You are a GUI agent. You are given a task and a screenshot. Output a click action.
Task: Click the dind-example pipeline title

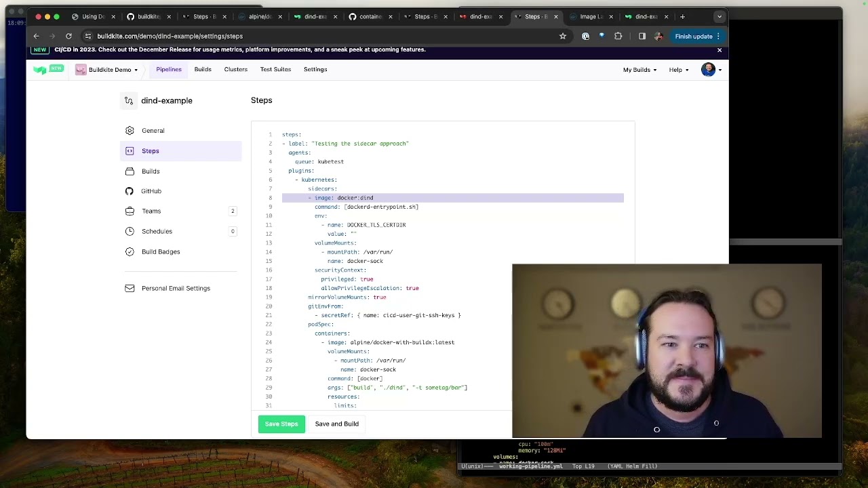167,100
